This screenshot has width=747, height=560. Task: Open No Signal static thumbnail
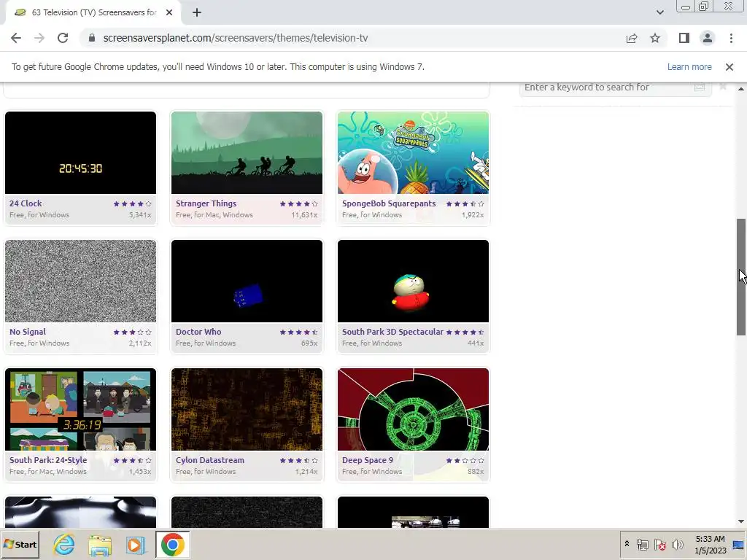(x=80, y=281)
